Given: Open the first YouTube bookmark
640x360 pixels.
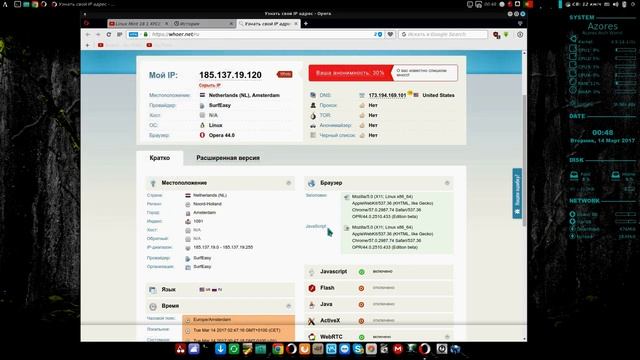Looking at the screenshot, I should [100, 45].
